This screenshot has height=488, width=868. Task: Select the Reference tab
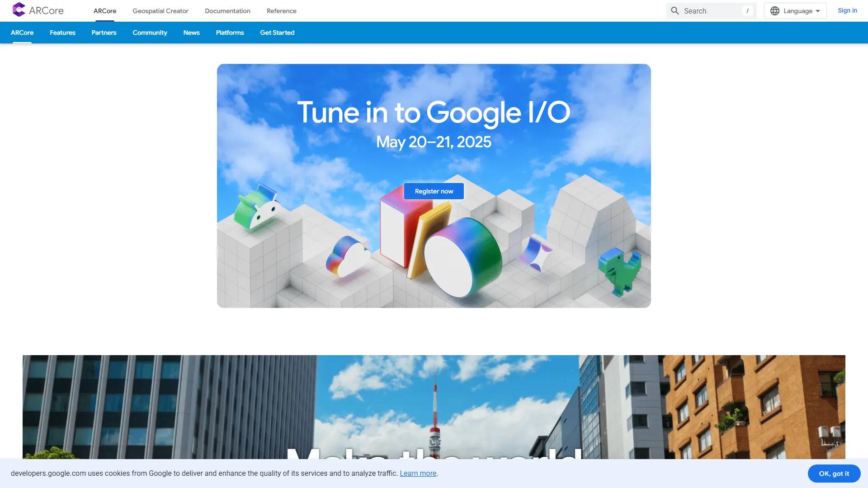click(281, 10)
